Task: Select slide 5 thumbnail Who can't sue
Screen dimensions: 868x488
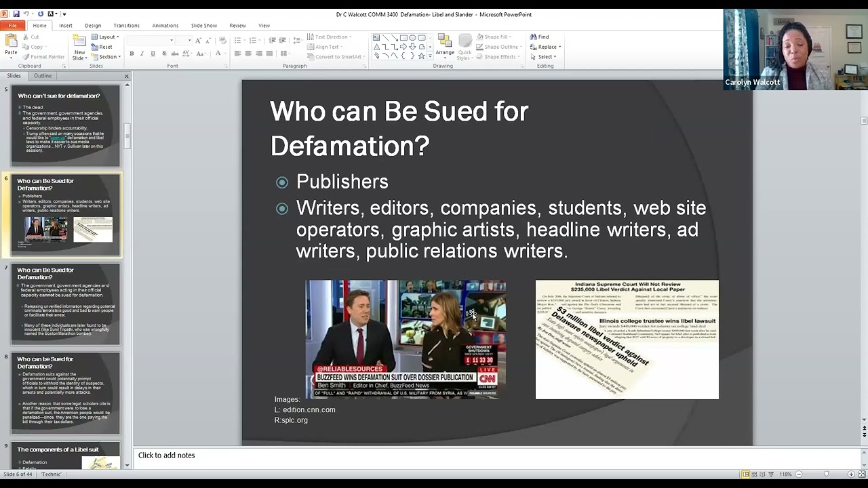Action: tap(66, 126)
